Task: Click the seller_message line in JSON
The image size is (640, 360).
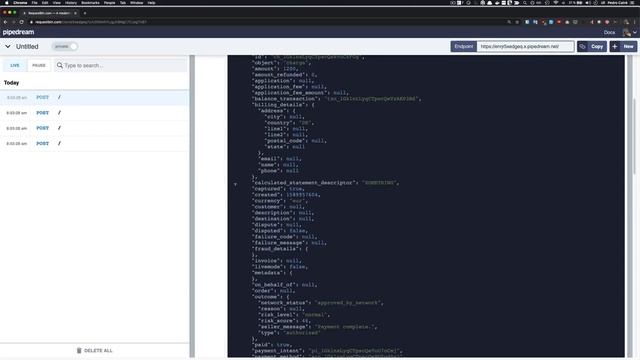Action: pos(318,327)
